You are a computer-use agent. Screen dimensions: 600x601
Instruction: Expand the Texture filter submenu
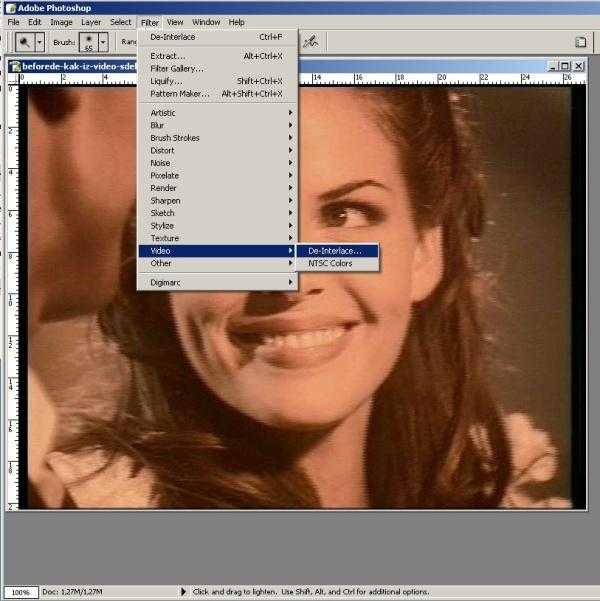217,238
